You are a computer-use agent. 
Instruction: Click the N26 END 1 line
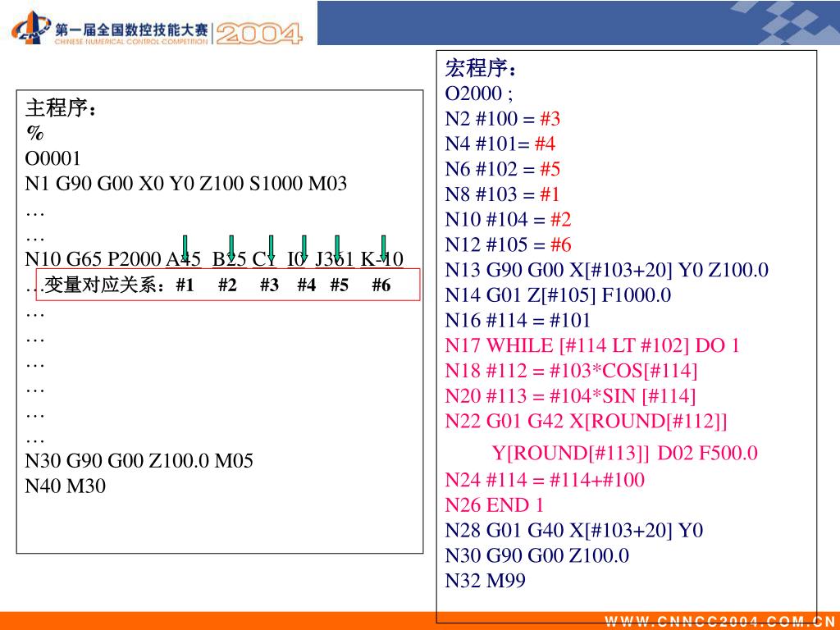(494, 505)
